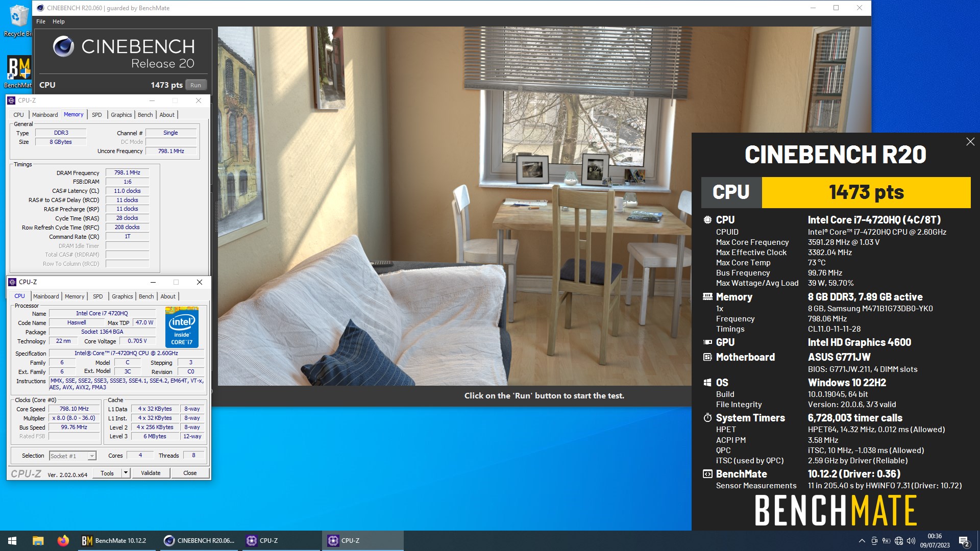This screenshot has width=980, height=551.
Task: Launch the BenchMate desktop shortcut
Action: pyautogui.click(x=18, y=71)
